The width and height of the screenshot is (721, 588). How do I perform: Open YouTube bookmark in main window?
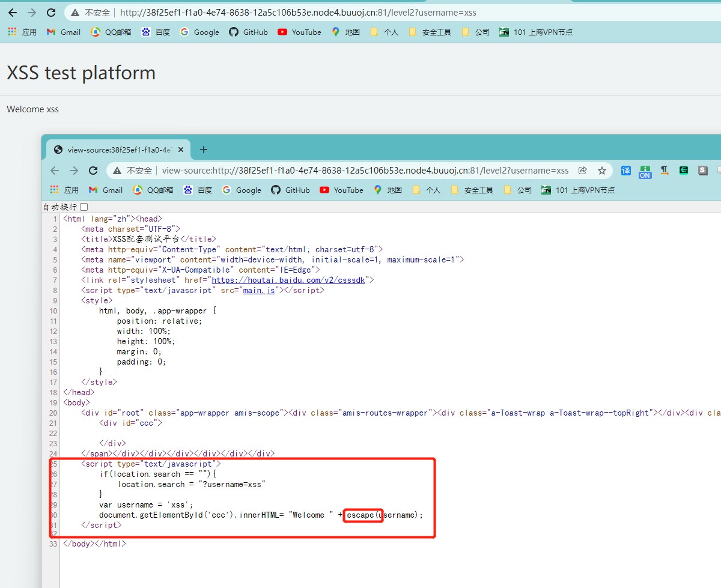pyautogui.click(x=299, y=32)
